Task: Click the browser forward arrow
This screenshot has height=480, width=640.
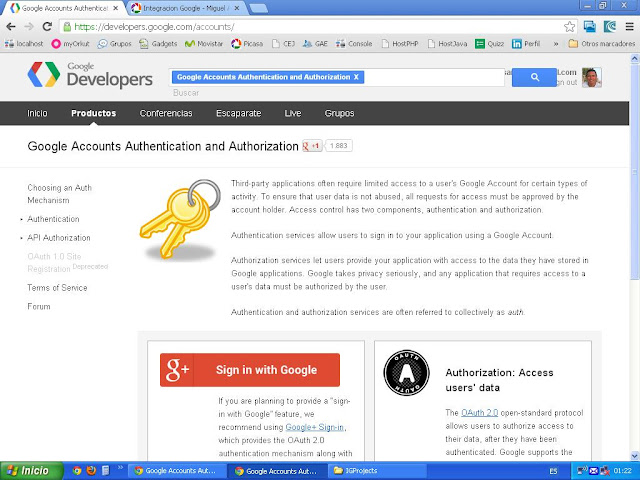Action: point(29,27)
